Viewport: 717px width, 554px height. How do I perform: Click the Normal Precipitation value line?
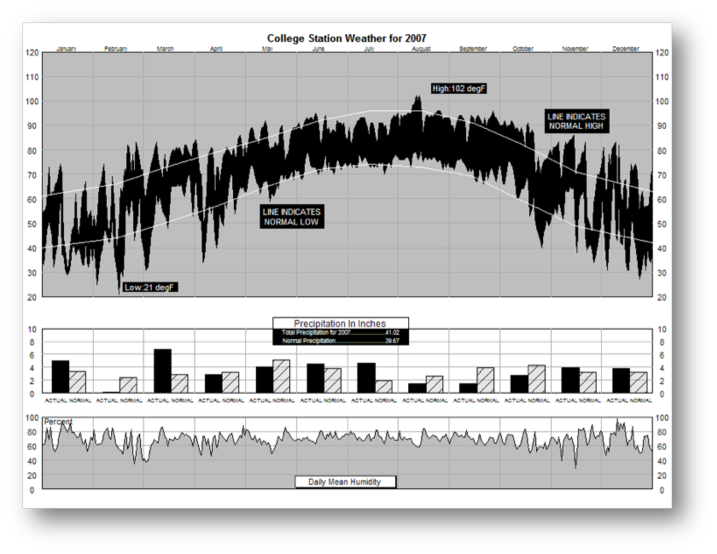point(341,341)
